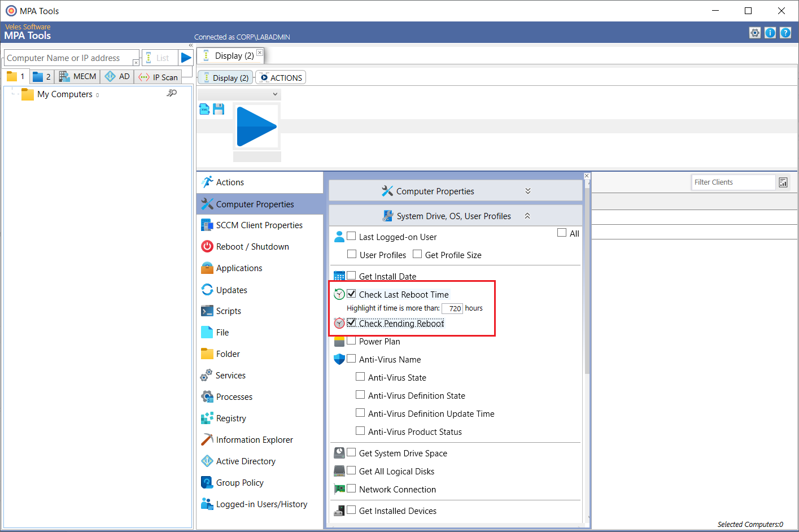799x532 pixels.
Task: Switch to the ACTIONS tab
Action: coord(281,78)
